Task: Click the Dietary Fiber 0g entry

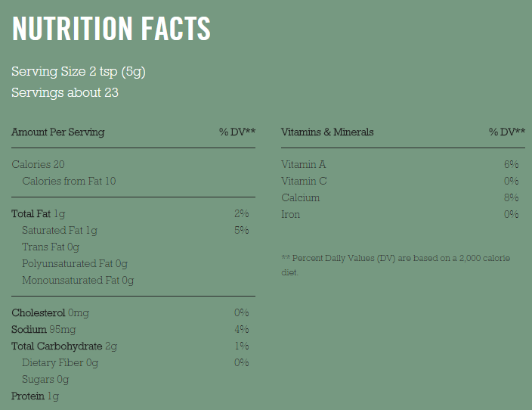Action: tap(60, 363)
